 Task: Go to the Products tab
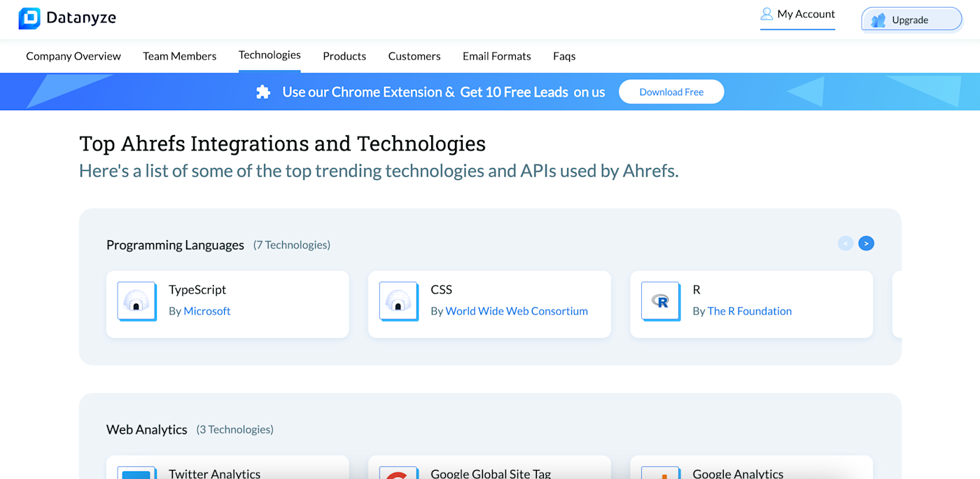(x=344, y=56)
